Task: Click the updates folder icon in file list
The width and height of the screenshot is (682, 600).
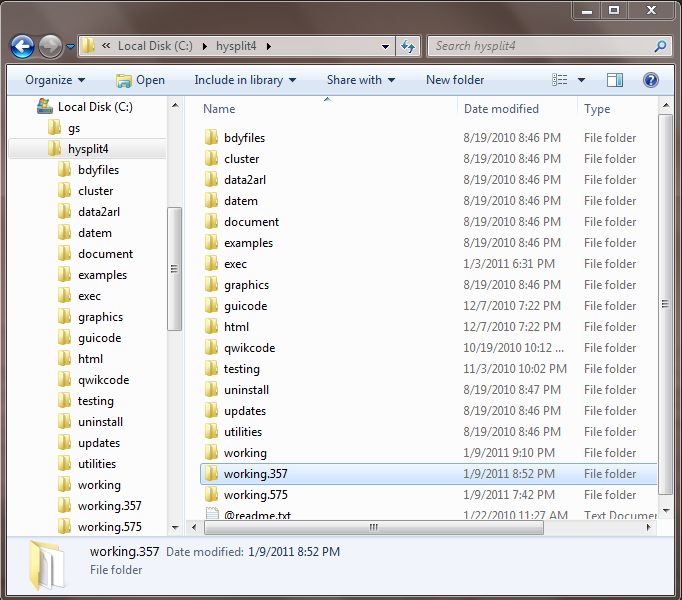Action: tap(211, 410)
